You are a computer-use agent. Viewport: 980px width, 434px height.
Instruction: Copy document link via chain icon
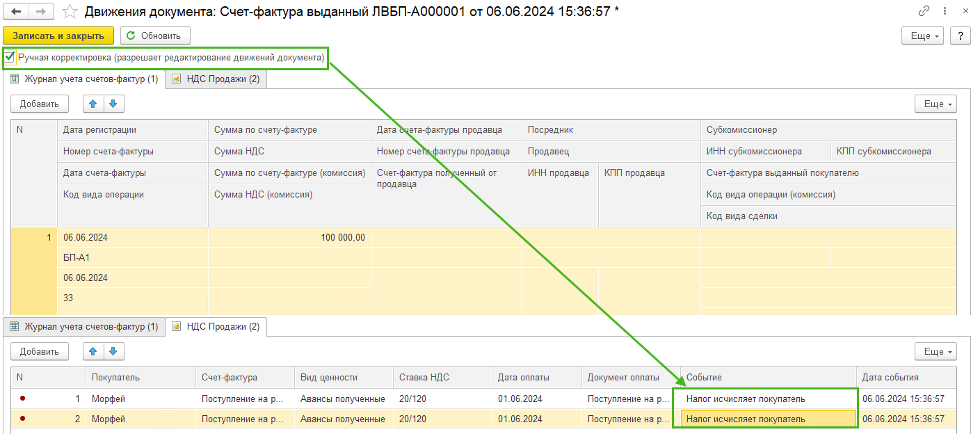pos(924,10)
